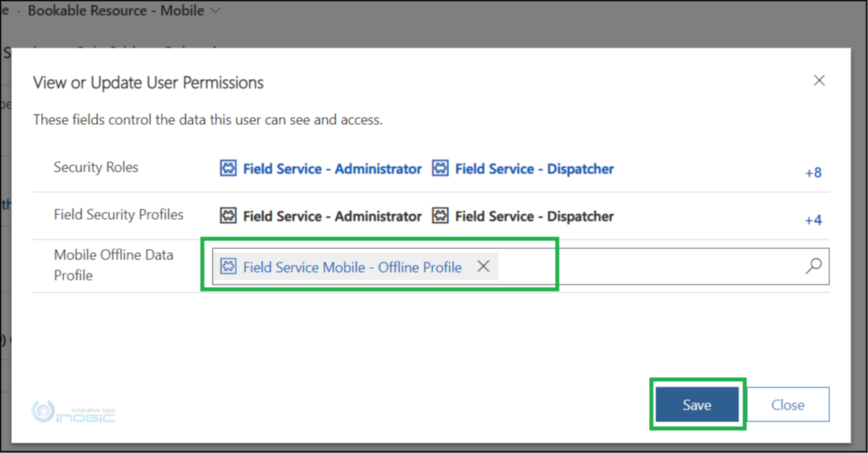The height and width of the screenshot is (453, 868).
Task: Click Field Service - Dispatcher field profile icon
Action: pos(440,215)
